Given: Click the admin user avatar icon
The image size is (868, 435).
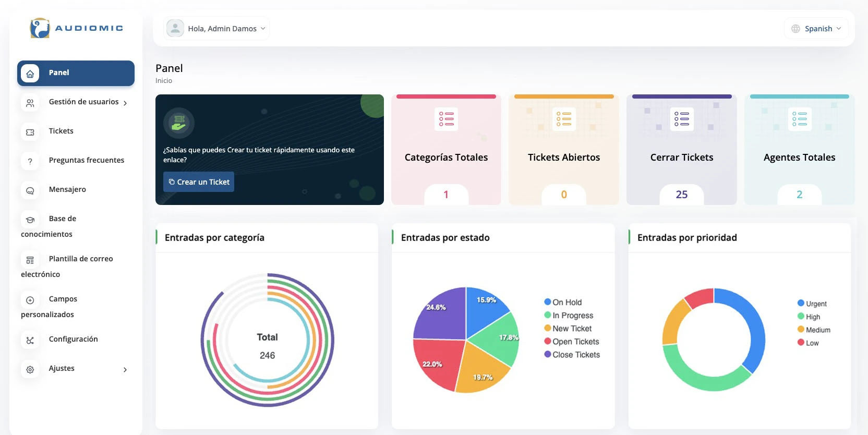Looking at the screenshot, I should [x=175, y=28].
